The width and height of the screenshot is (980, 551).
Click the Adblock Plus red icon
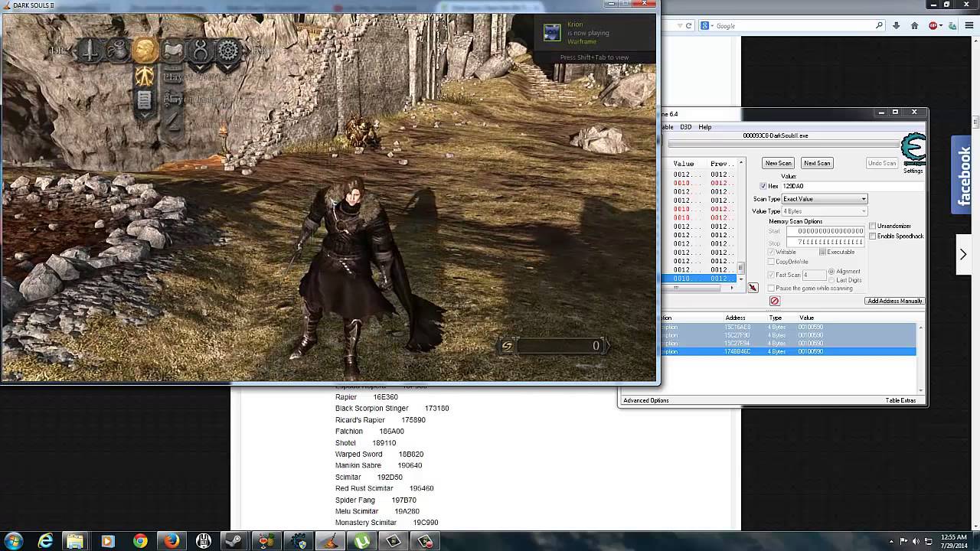pos(933,25)
